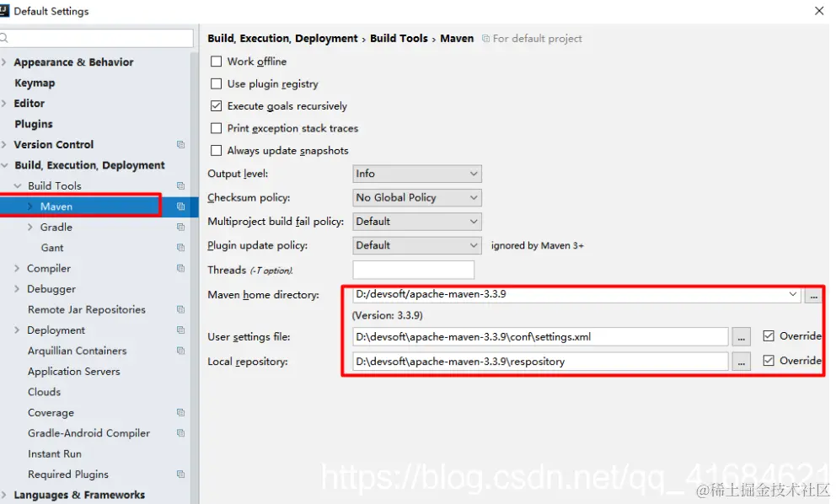Viewport: 836px width, 504px height.
Task: Click the project-level icon beside Remote Jar Repositories
Action: tap(180, 309)
